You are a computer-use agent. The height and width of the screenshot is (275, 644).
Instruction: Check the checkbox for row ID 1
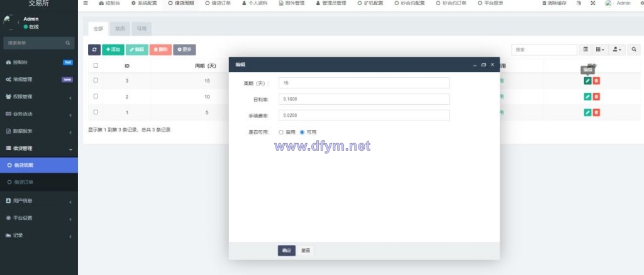tap(96, 112)
